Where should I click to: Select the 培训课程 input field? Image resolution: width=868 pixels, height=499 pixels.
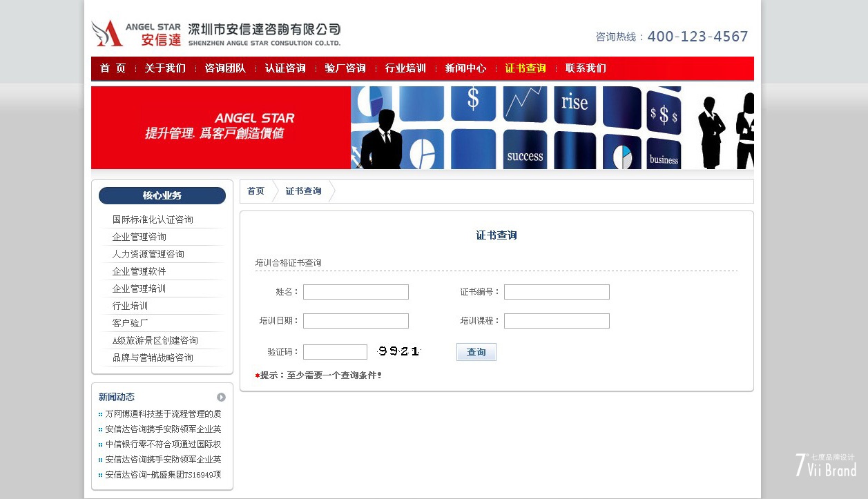(x=557, y=321)
